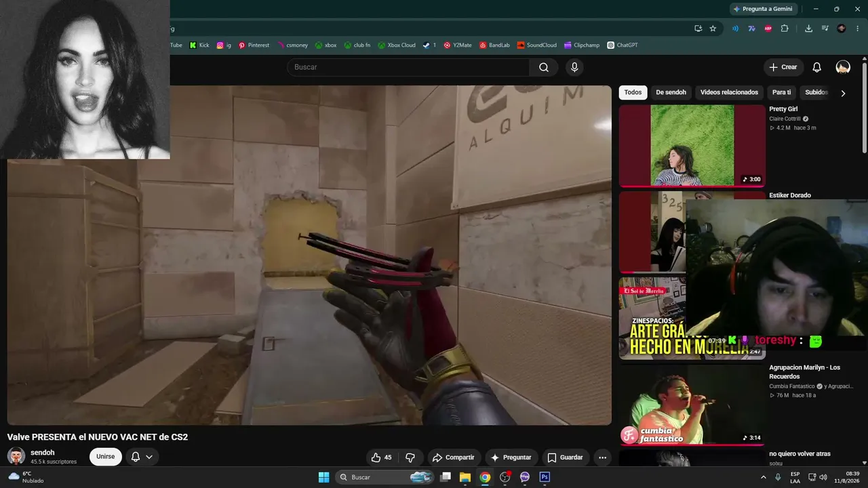Open Agrupacion Marilyn - Los Recuerdos title

804,372
